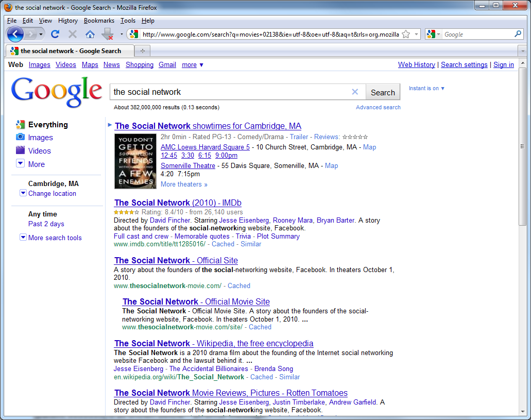Click the Google favicon in the address bar
531x420 pixels.
coord(134,34)
